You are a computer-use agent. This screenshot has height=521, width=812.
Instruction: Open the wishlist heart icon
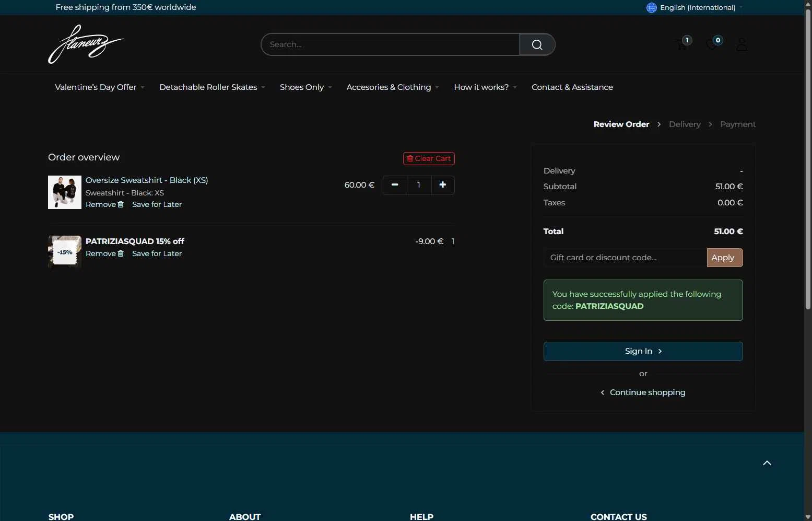coord(712,44)
